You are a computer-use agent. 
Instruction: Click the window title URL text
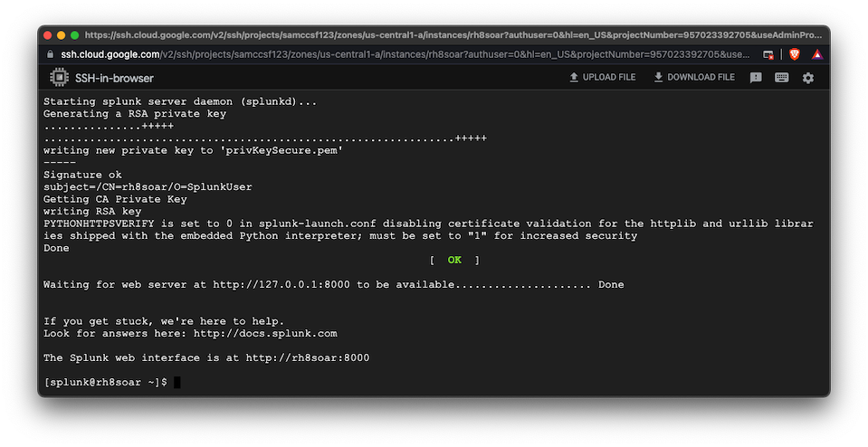[x=453, y=35]
